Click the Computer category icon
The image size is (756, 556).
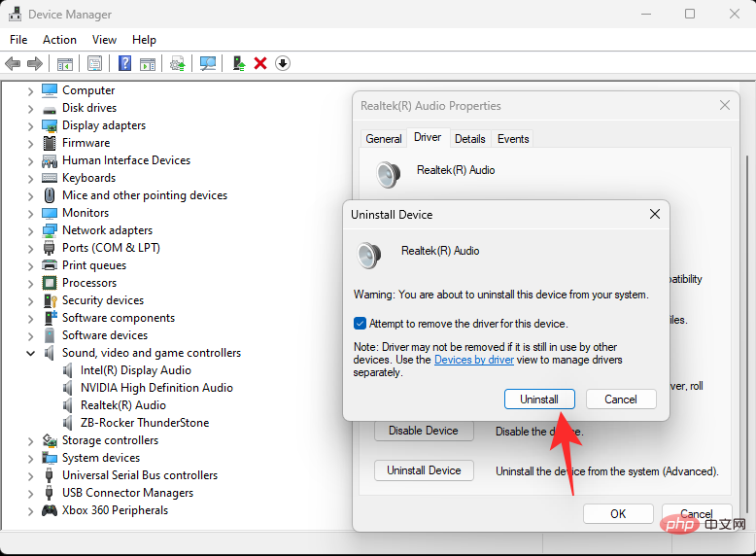click(x=50, y=90)
